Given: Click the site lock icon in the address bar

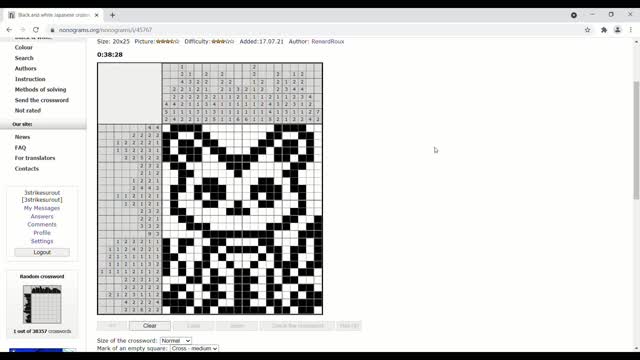Looking at the screenshot, I should click(x=52, y=30).
